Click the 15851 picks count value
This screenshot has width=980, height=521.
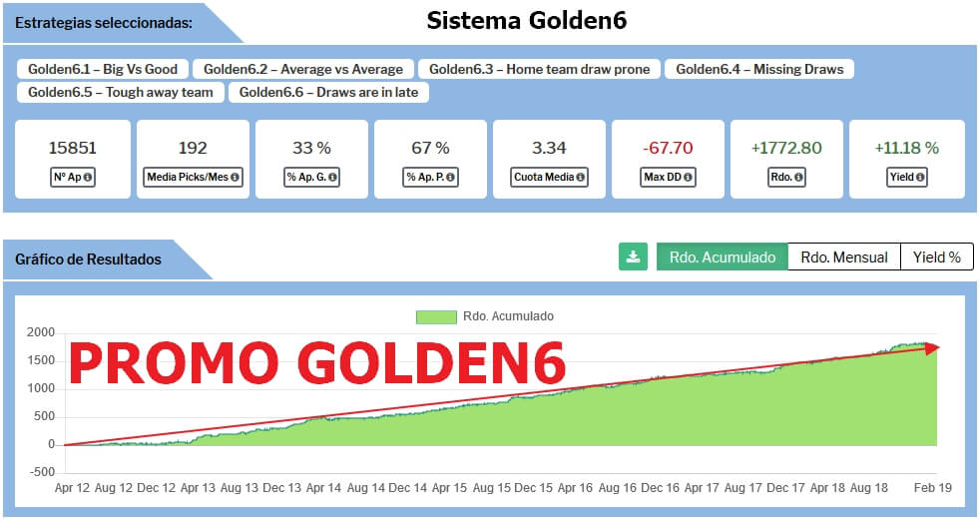click(73, 149)
